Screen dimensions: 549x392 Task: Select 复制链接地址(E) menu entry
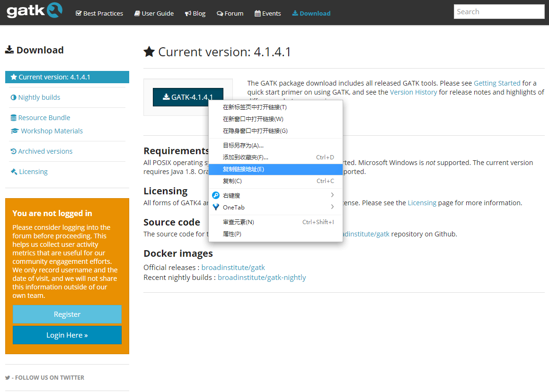[x=243, y=169]
